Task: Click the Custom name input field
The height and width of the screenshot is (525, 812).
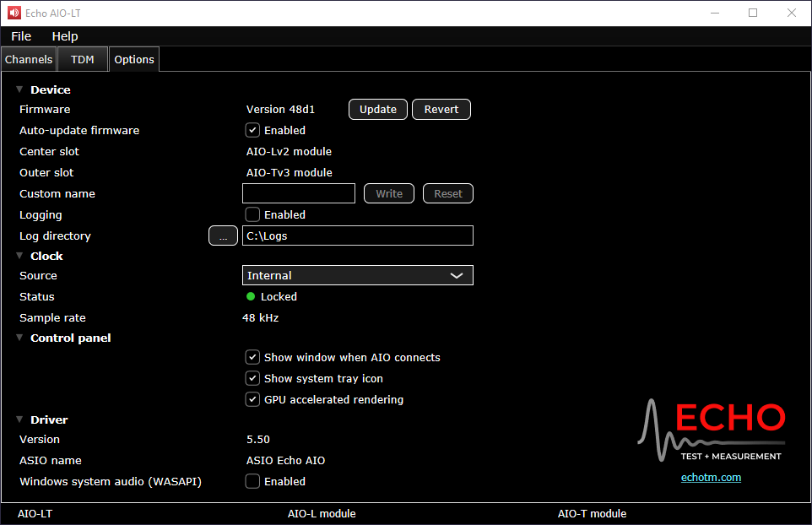Action: [x=299, y=193]
